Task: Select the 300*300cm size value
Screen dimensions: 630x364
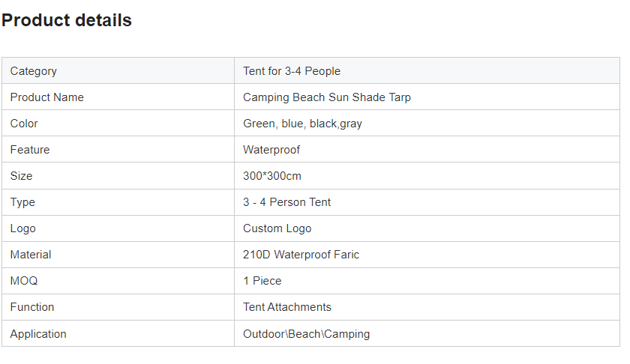Action: pos(272,176)
